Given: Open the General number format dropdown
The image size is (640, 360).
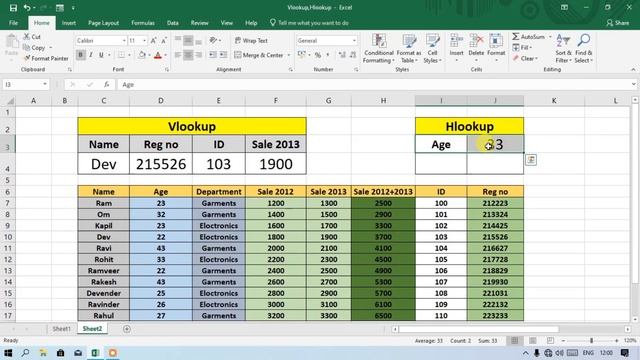Looking at the screenshot, I should pyautogui.click(x=354, y=41).
